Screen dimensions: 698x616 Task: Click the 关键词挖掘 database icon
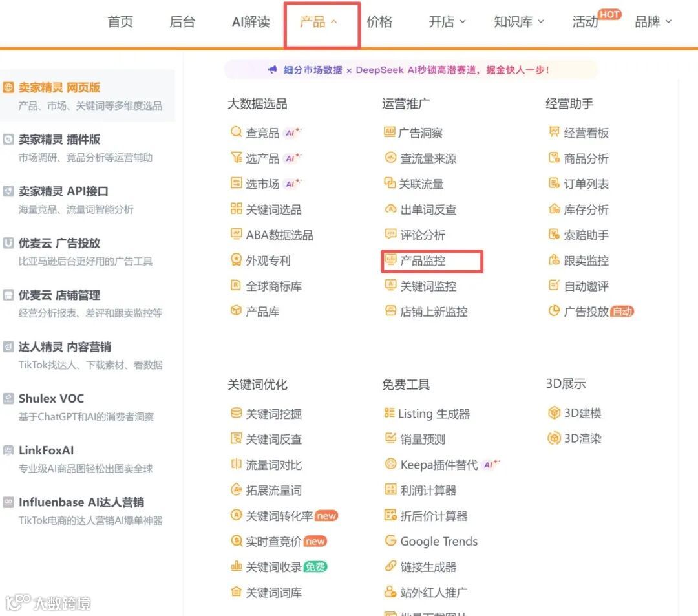[236, 412]
